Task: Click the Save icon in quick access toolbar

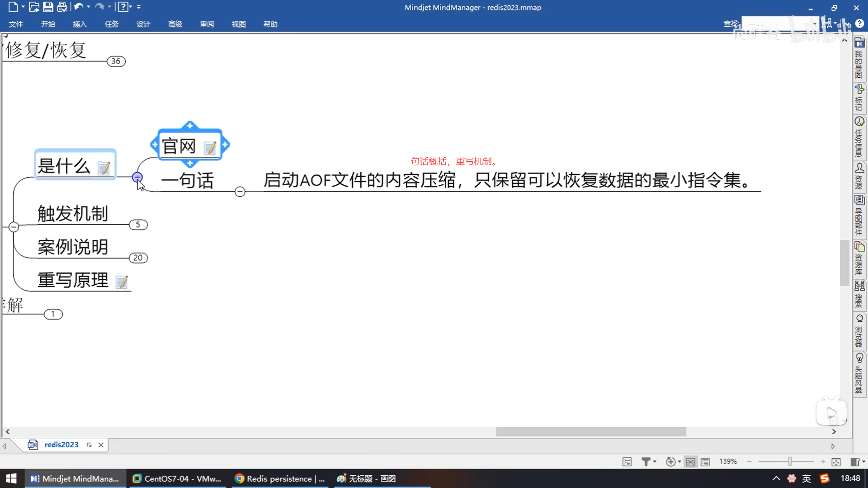Action: [48, 7]
